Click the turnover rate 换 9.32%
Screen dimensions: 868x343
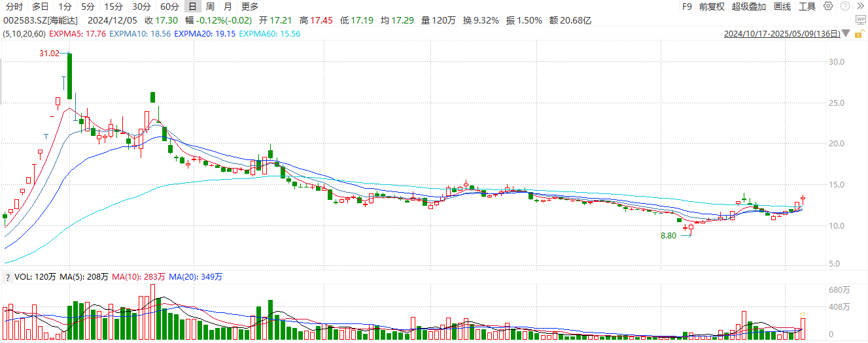[x=481, y=20]
